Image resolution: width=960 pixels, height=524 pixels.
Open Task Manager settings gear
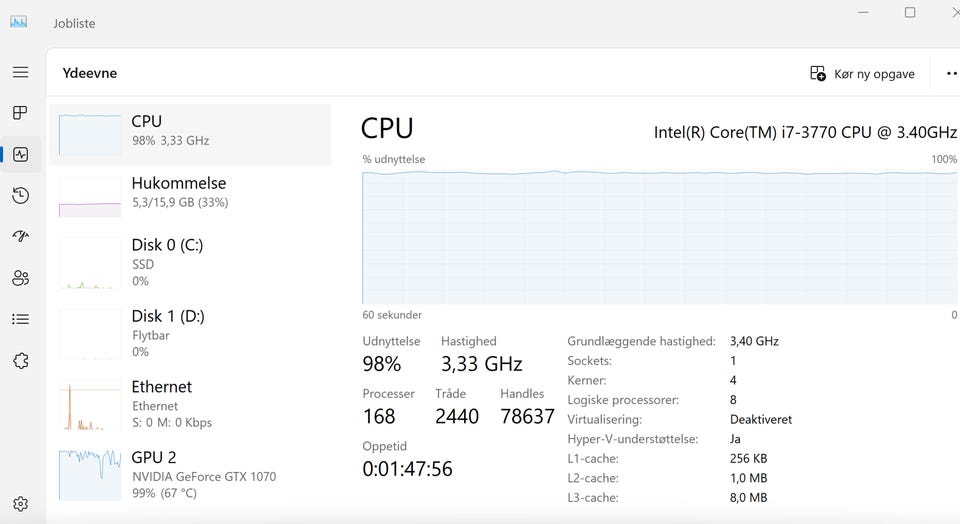[20, 504]
